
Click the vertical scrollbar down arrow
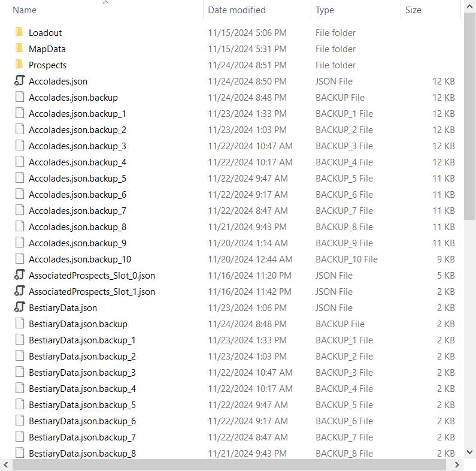click(x=469, y=452)
